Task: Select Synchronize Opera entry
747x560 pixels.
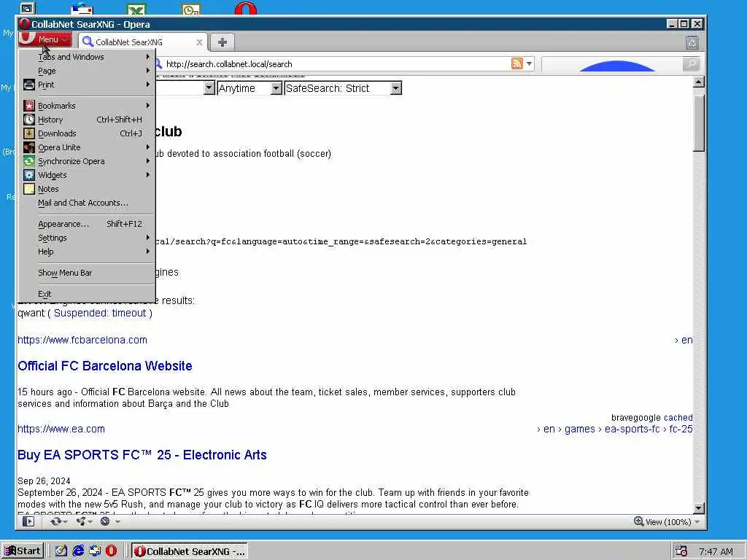Action: [x=88, y=160]
